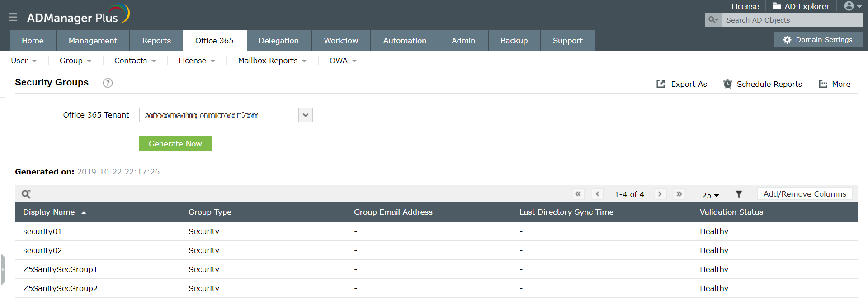The height and width of the screenshot is (301, 868).
Task: Expand the collapsed left side panel handle
Action: 3,270
